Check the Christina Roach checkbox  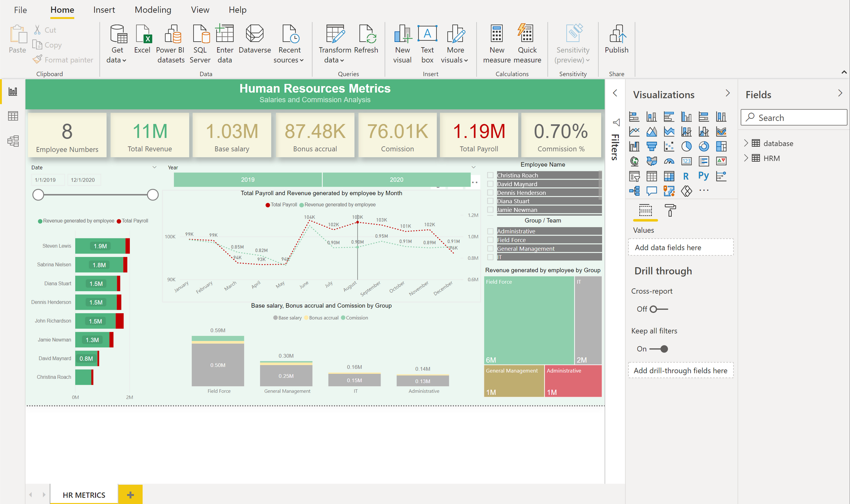coord(490,175)
